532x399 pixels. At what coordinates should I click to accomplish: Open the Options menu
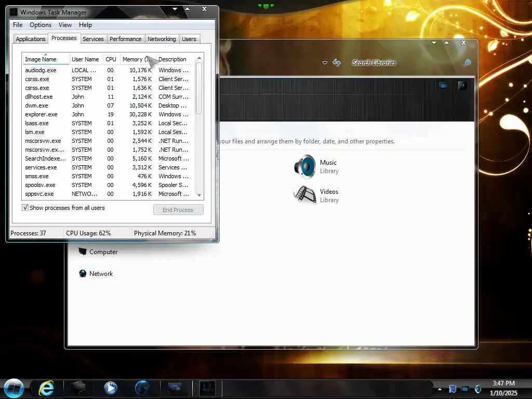pyautogui.click(x=41, y=25)
